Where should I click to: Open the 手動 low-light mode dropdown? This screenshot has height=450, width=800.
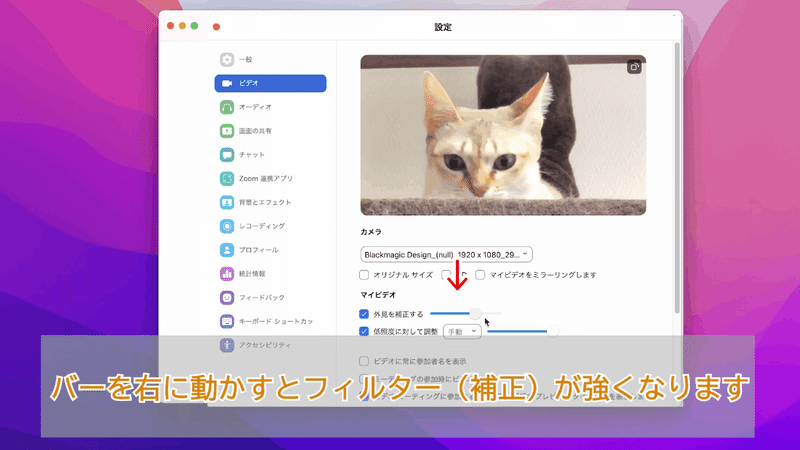[x=462, y=332]
